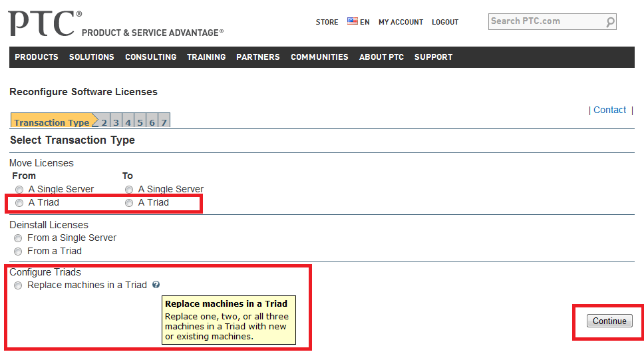Open the COMMUNITIES menu
This screenshot has height=352, width=644.
[x=319, y=57]
